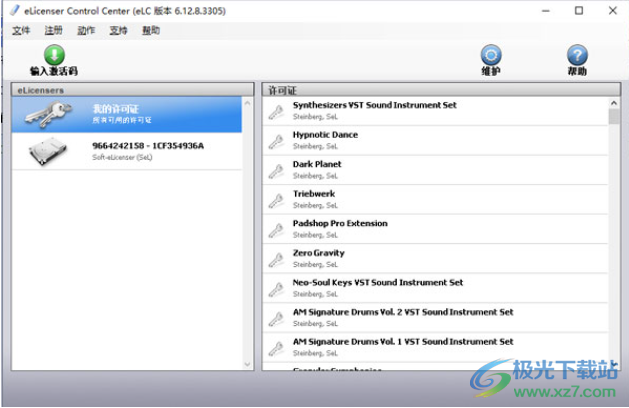Image resolution: width=629 pixels, height=408 pixels.
Task: Open the 文件 (File) menu
Action: [x=21, y=30]
